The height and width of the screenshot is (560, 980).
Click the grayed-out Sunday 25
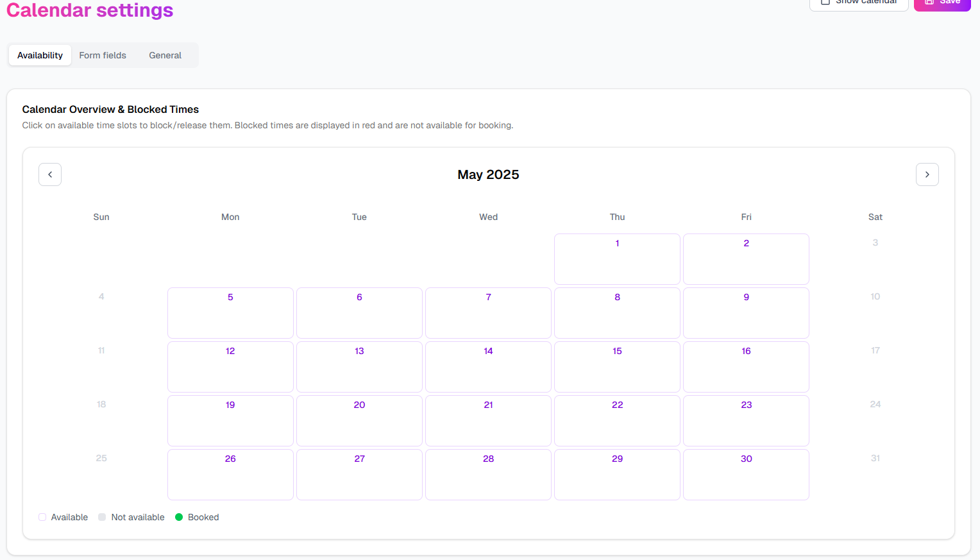(x=101, y=458)
